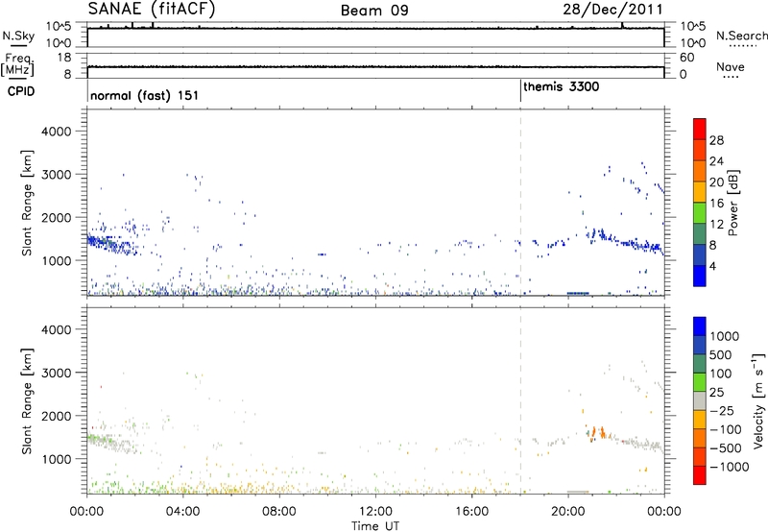
Task: Click the 3000 tick label on velocity panel
Action: 57,373
